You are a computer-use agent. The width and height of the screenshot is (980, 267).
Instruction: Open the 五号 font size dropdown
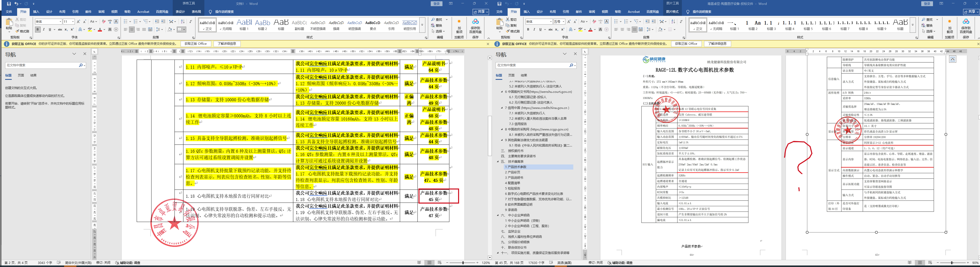[x=563, y=22]
